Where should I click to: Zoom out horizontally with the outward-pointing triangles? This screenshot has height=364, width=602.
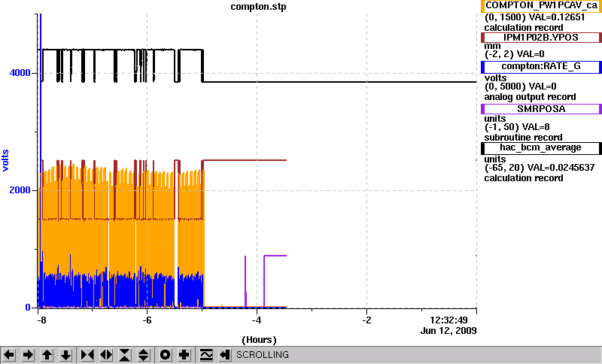(x=106, y=355)
